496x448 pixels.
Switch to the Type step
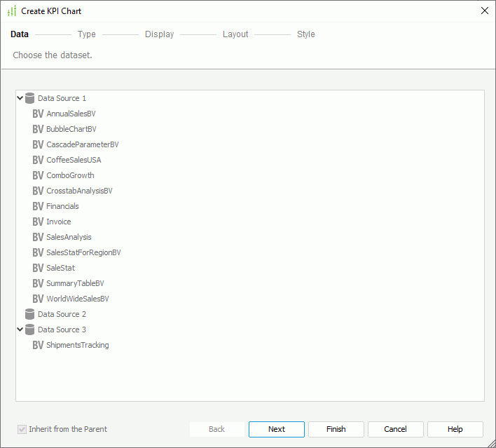click(x=87, y=34)
